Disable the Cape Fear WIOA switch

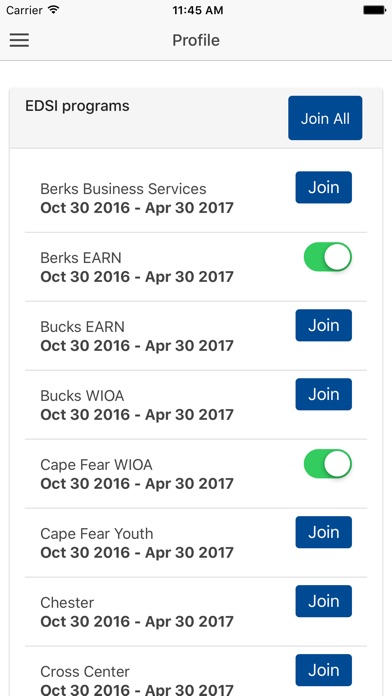pyautogui.click(x=328, y=463)
